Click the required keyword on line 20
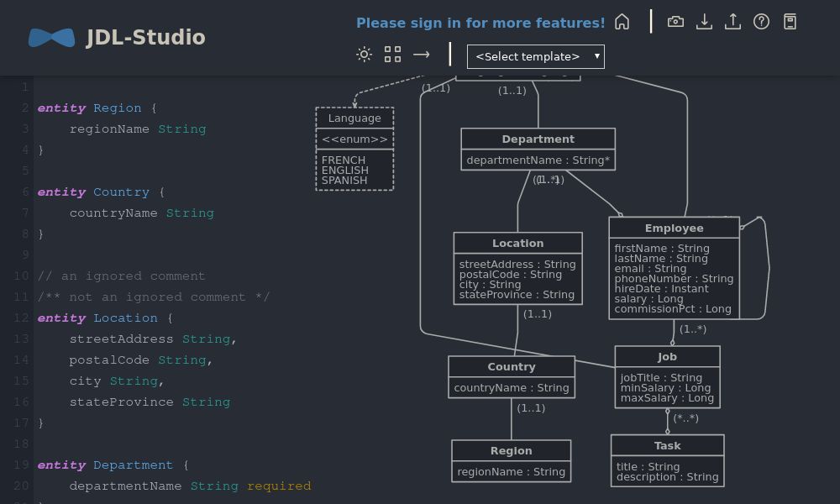Image resolution: width=840 pixels, height=504 pixels. coord(279,486)
